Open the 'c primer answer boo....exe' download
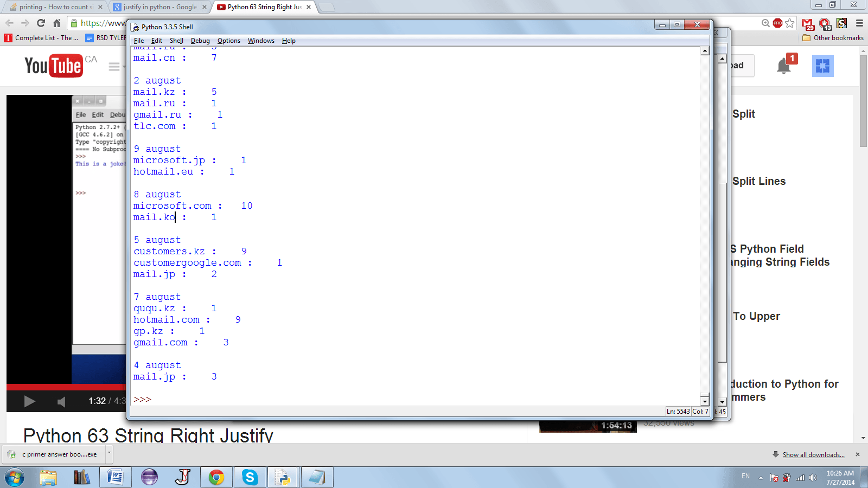 [x=54, y=454]
